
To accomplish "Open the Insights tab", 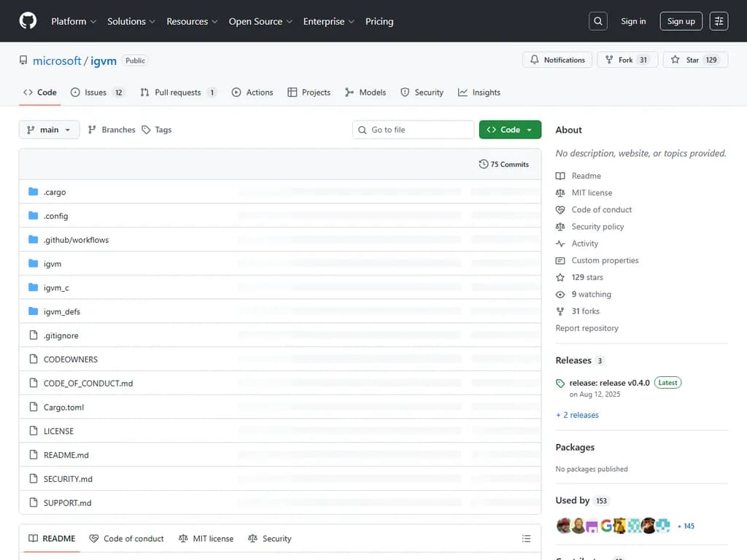I will 479,93.
